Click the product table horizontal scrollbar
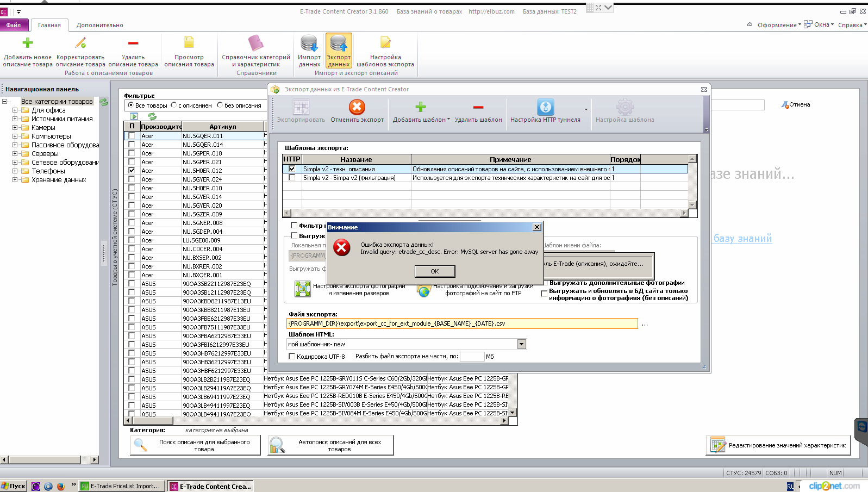Image resolution: width=868 pixels, height=492 pixels. pos(316,421)
